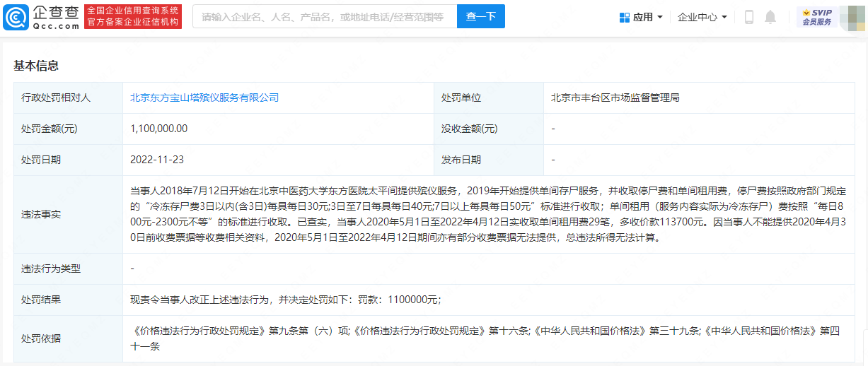Select the 基本信息 section heading
Screen dimensions: 868x366
pyautogui.click(x=36, y=66)
